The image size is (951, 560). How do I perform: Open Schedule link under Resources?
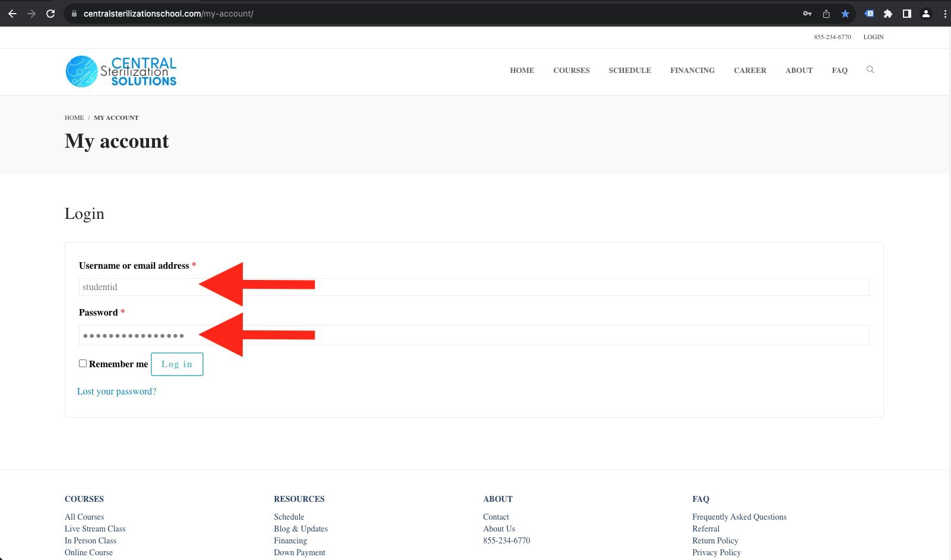click(289, 517)
